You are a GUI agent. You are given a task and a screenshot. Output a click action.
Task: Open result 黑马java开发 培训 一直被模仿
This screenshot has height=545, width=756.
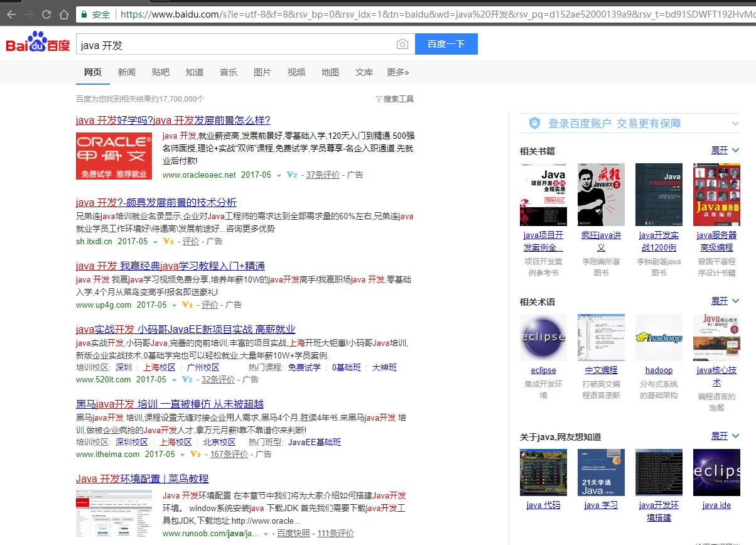170,404
